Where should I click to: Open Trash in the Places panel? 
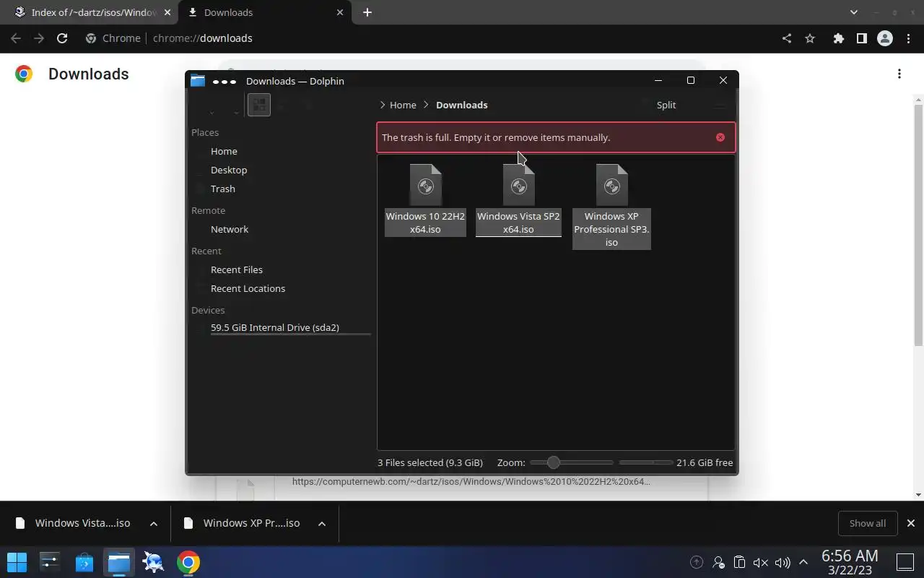(223, 189)
